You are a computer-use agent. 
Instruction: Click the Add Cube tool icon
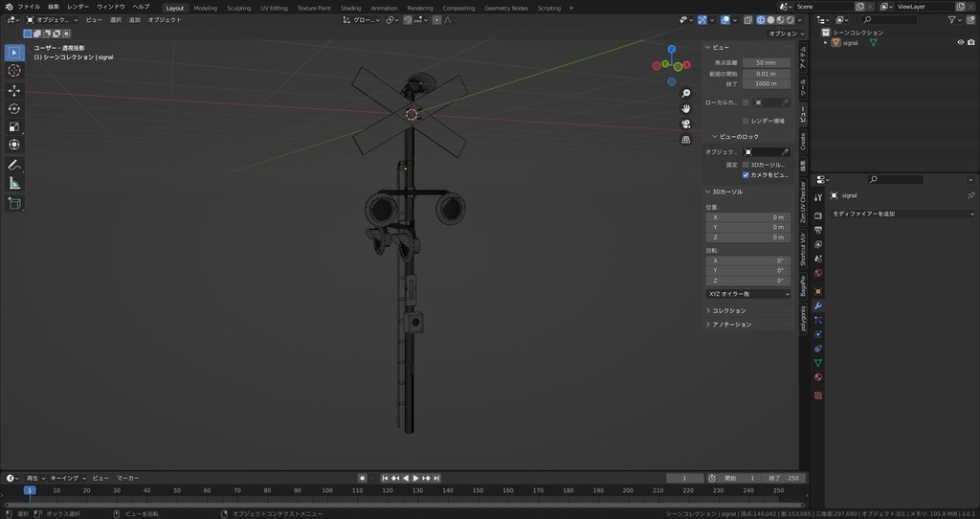tap(14, 203)
